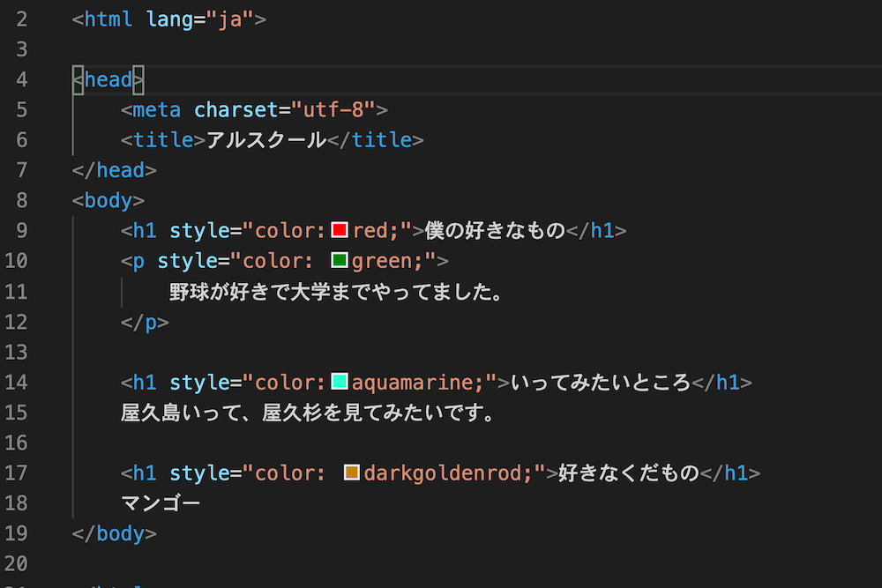Click the heading text 好きなくだもの
The image size is (882, 588).
click(629, 473)
